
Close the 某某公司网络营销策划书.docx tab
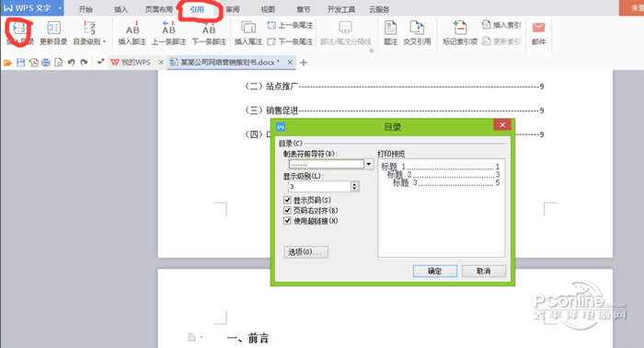point(290,63)
